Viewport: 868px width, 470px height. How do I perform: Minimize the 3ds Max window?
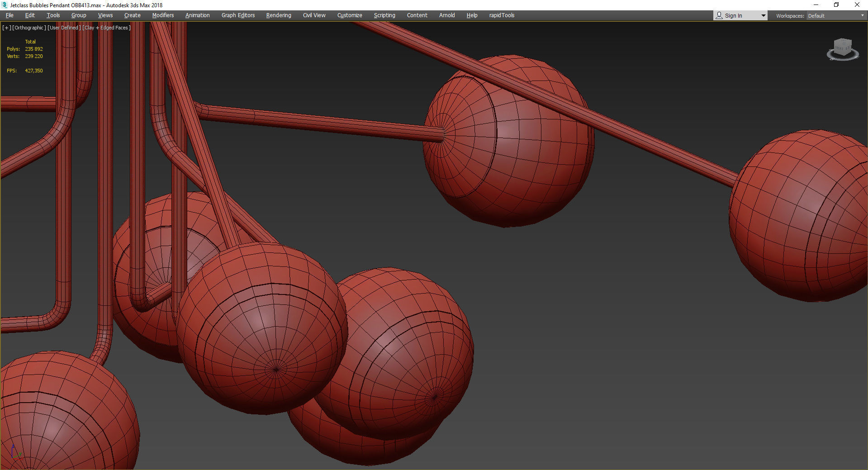coord(816,5)
